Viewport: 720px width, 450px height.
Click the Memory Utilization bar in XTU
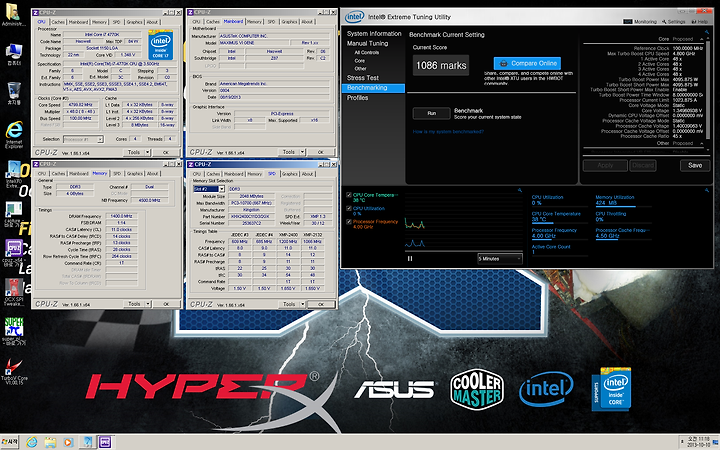coord(623,206)
